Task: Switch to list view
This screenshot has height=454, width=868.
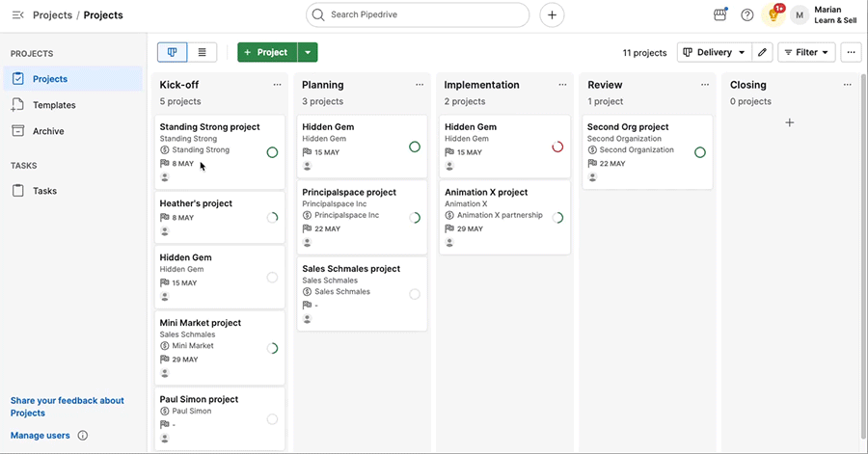Action: [203, 53]
